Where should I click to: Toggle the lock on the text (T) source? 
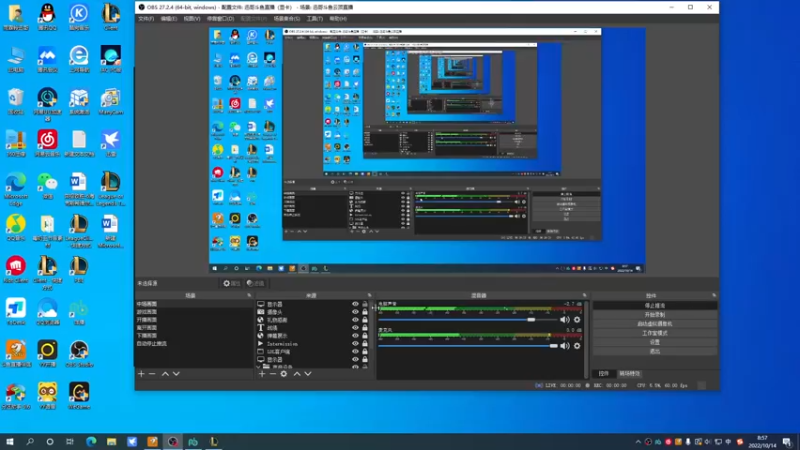tap(365, 328)
